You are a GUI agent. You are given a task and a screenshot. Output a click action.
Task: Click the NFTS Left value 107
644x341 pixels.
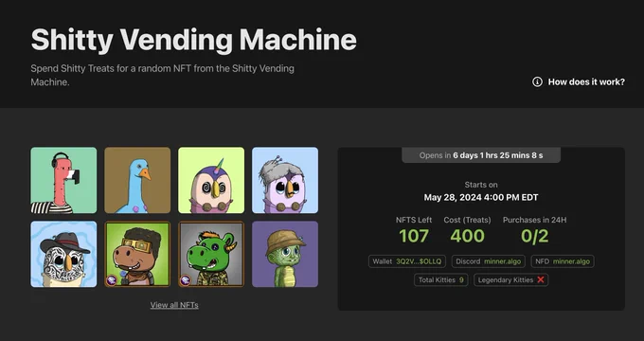coord(414,236)
